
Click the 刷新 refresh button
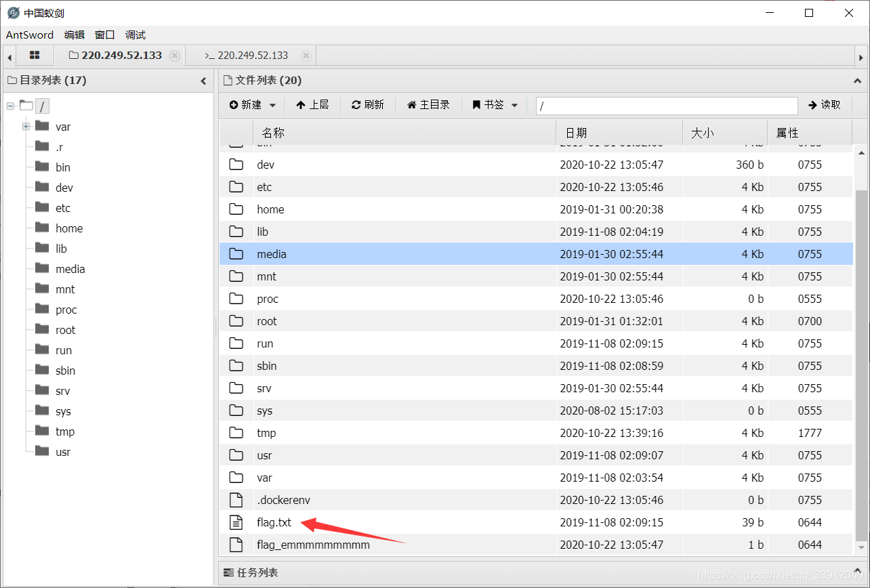coord(368,105)
